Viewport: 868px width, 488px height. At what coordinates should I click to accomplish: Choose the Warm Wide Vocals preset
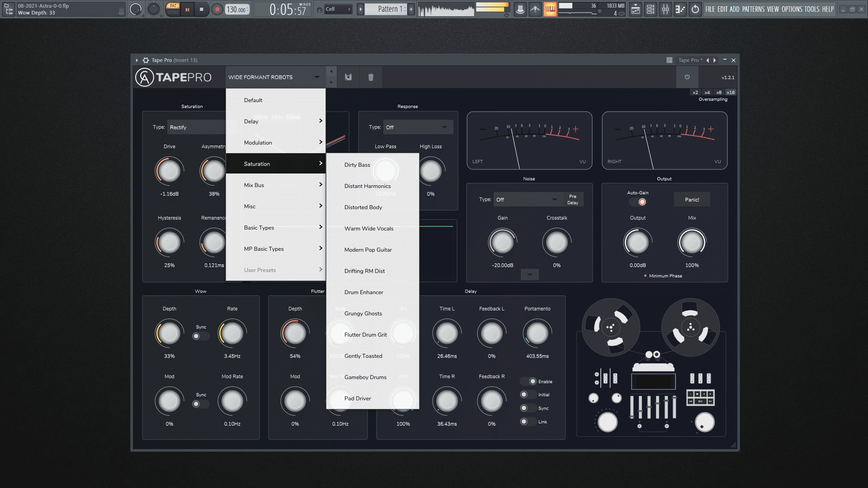373,228
